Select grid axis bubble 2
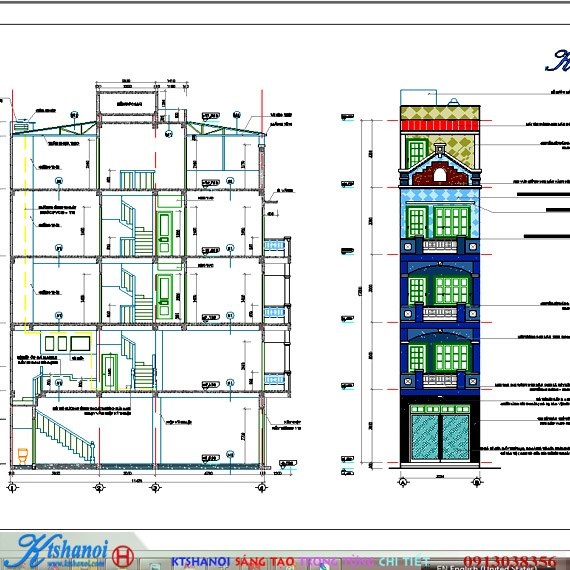Viewport: 570px width, 570px height. 99,487
